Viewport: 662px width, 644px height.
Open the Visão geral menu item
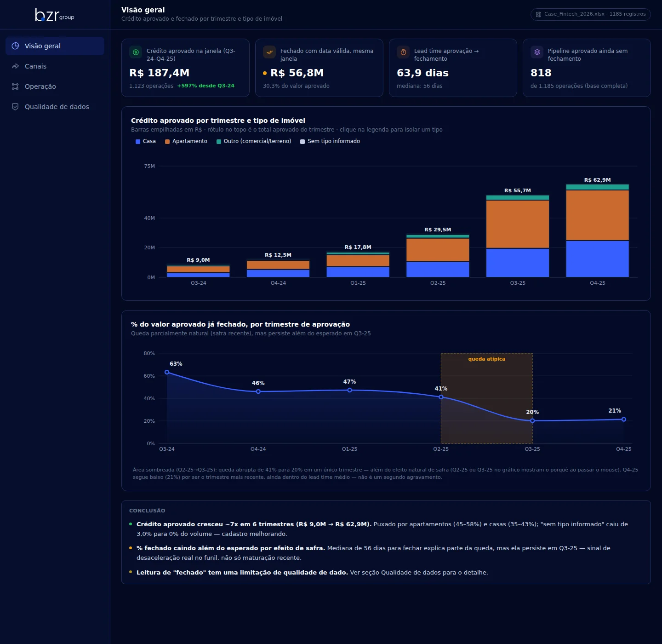click(55, 46)
